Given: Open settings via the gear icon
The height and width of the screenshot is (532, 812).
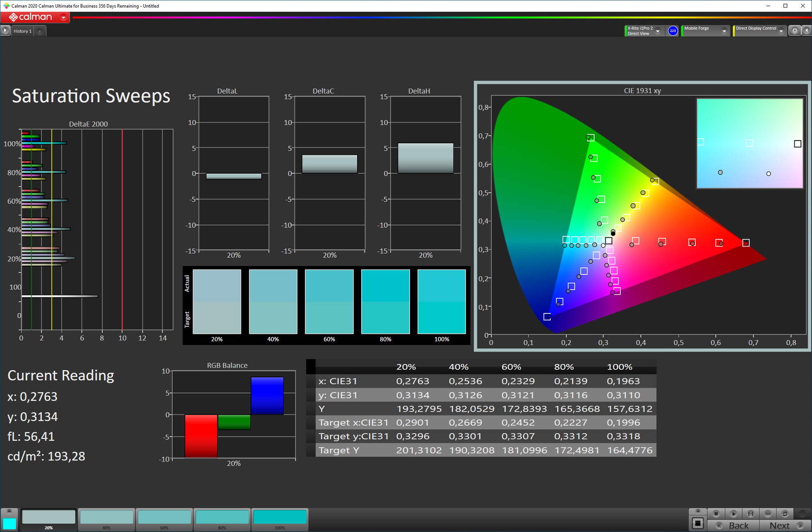Looking at the screenshot, I should click(x=795, y=31).
